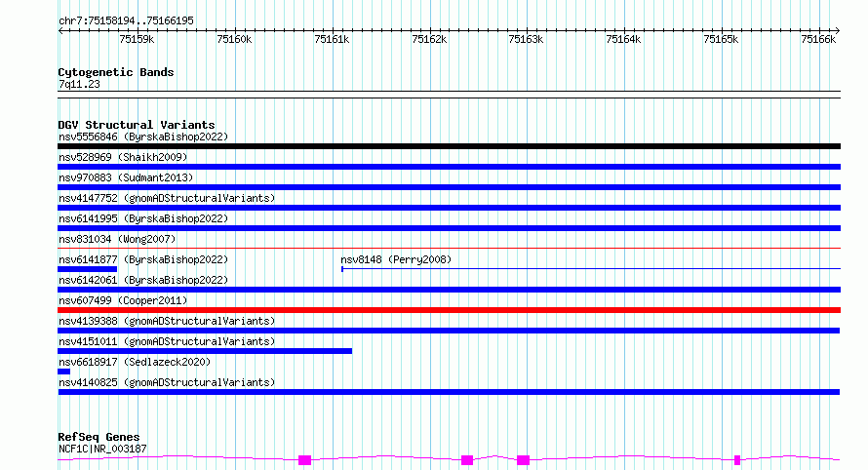This screenshot has height=470, width=868.
Task: Select the small rightmost NCF1C exon box
Action: (737, 460)
